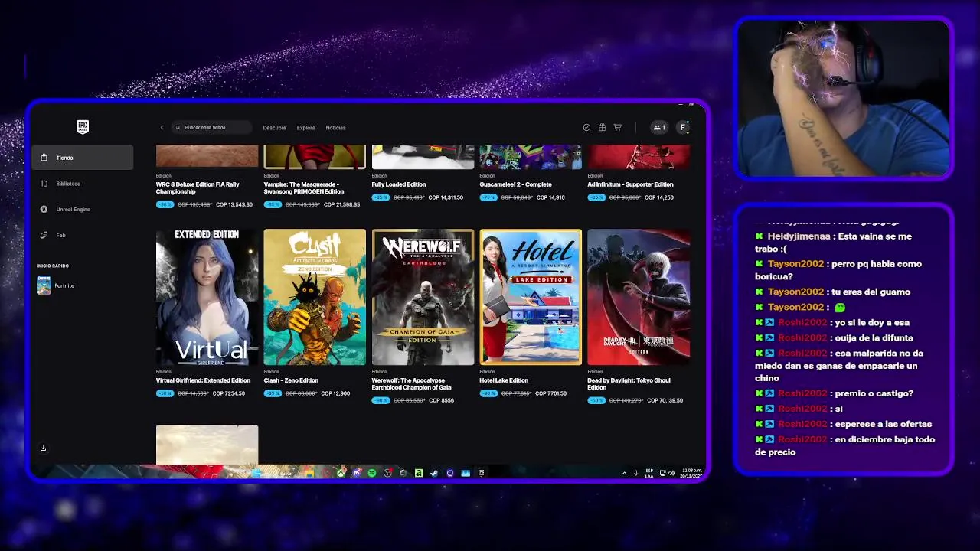Open Werewolf Champion of Gaia cover
The width and height of the screenshot is (980, 551).
[x=423, y=297]
